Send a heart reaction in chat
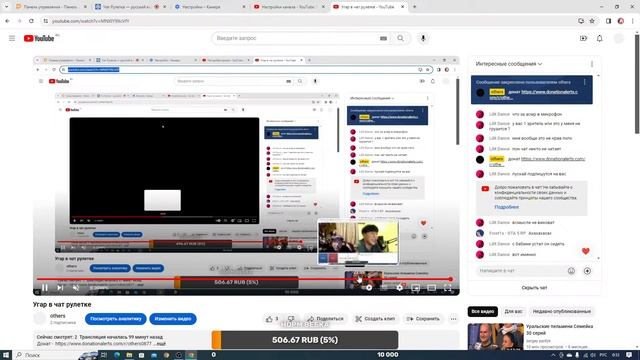Screen dimensions: 640x360 (x=585, y=251)
